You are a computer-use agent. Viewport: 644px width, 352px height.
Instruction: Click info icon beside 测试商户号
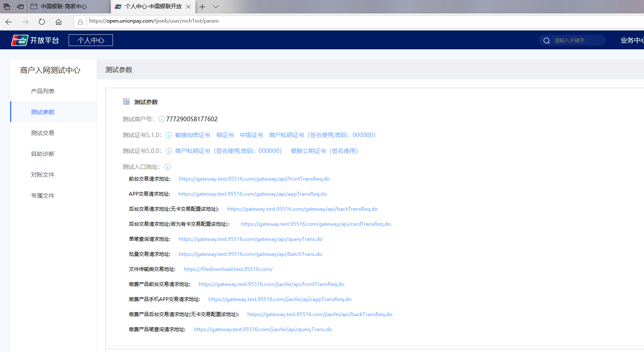(162, 119)
